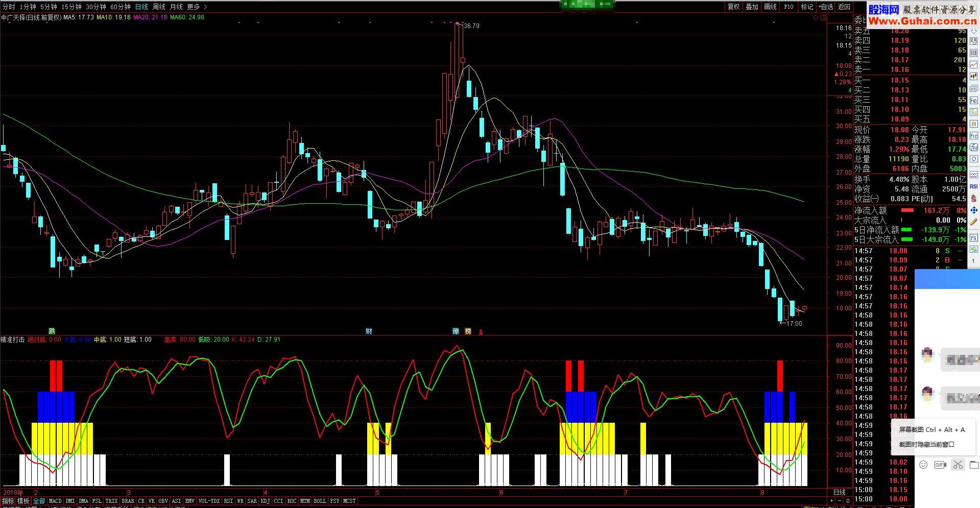The height and width of the screenshot is (508, 980).
Task: Switch sub-chart to FSL indicator
Action: (x=97, y=501)
